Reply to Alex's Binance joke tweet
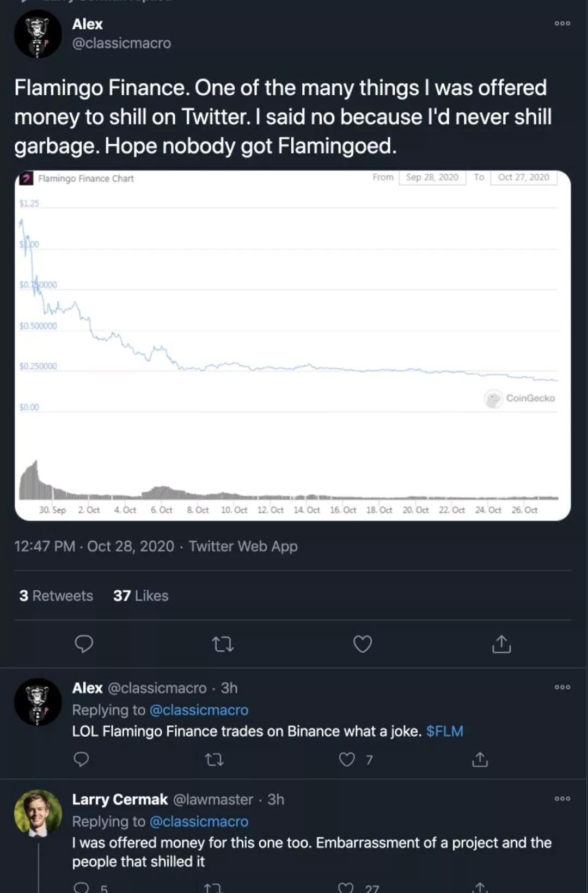The image size is (588, 893). point(81,759)
